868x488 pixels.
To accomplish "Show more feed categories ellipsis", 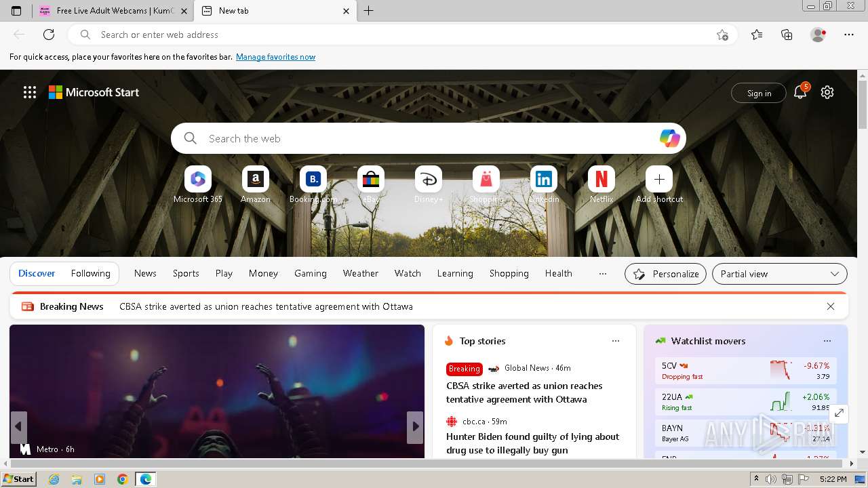I will click(x=603, y=274).
